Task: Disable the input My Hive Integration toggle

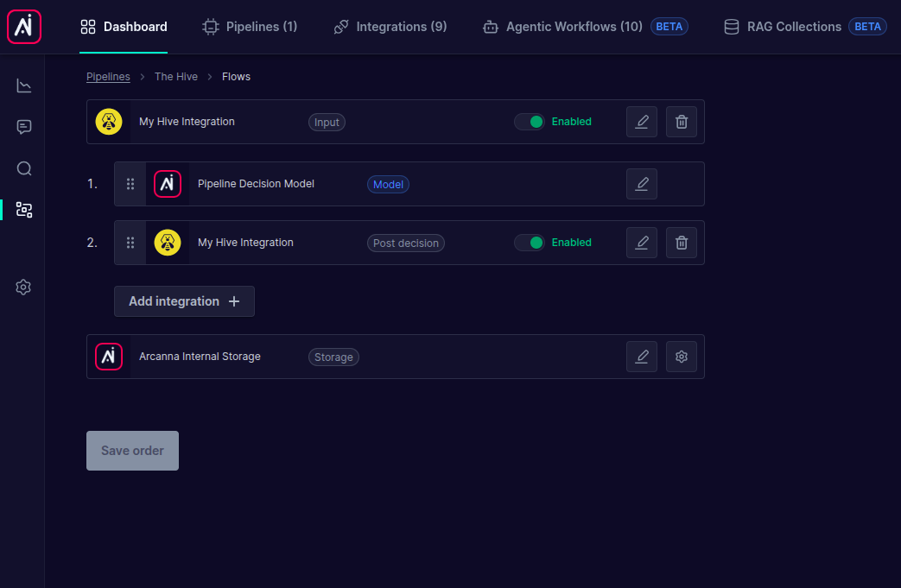Action: tap(530, 122)
